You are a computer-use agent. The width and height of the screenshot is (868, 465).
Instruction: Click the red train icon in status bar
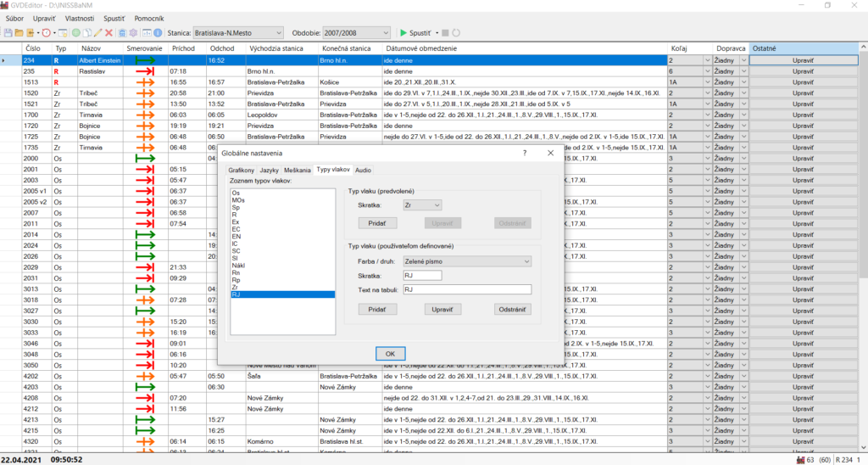click(x=800, y=460)
